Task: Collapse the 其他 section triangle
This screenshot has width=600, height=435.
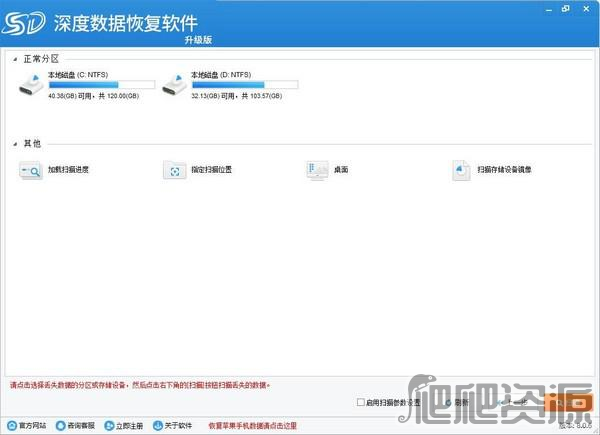Action: pyautogui.click(x=15, y=144)
